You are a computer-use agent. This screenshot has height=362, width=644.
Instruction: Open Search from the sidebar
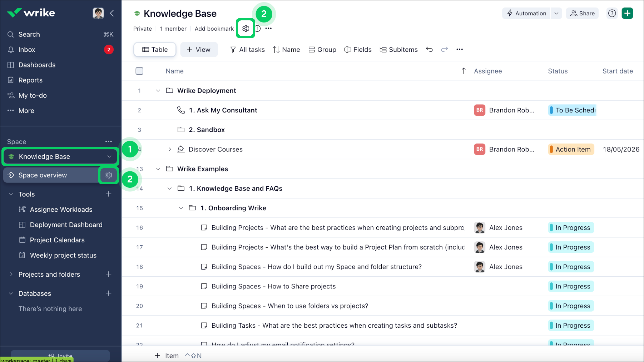(x=29, y=34)
